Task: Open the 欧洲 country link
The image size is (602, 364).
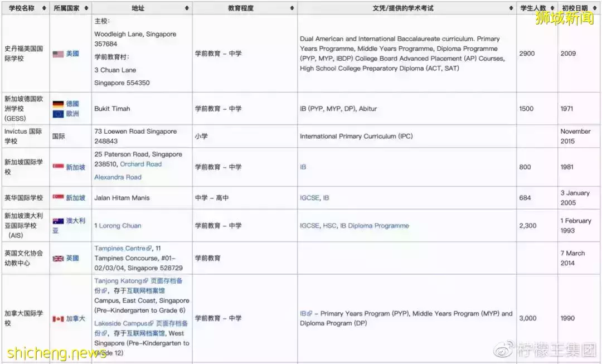Action: 72,114
